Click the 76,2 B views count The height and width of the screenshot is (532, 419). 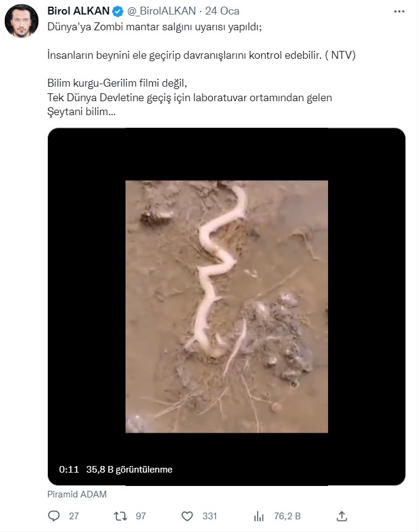pyautogui.click(x=287, y=516)
